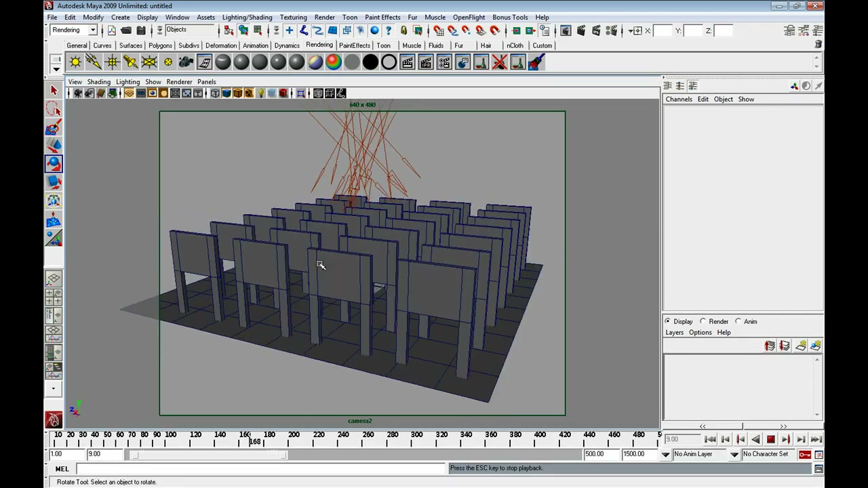Select the Anim layer radio button
This screenshot has height=488, width=868.
pos(738,321)
